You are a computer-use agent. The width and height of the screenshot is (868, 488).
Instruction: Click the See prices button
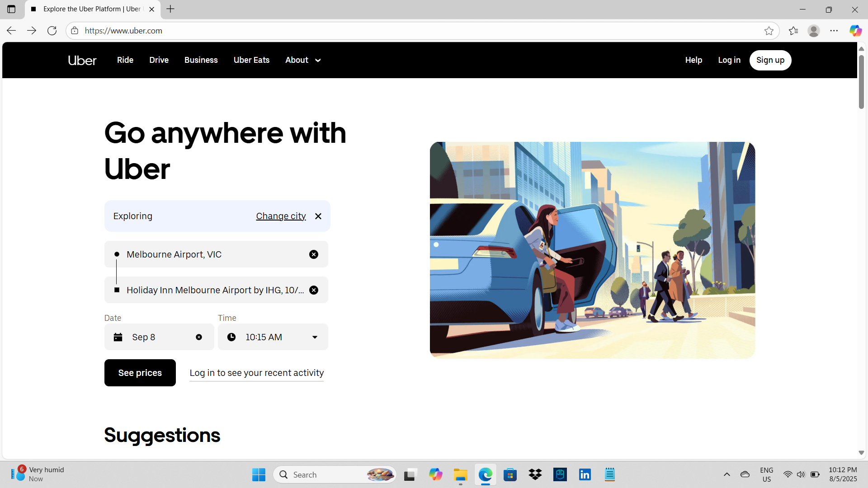click(140, 373)
